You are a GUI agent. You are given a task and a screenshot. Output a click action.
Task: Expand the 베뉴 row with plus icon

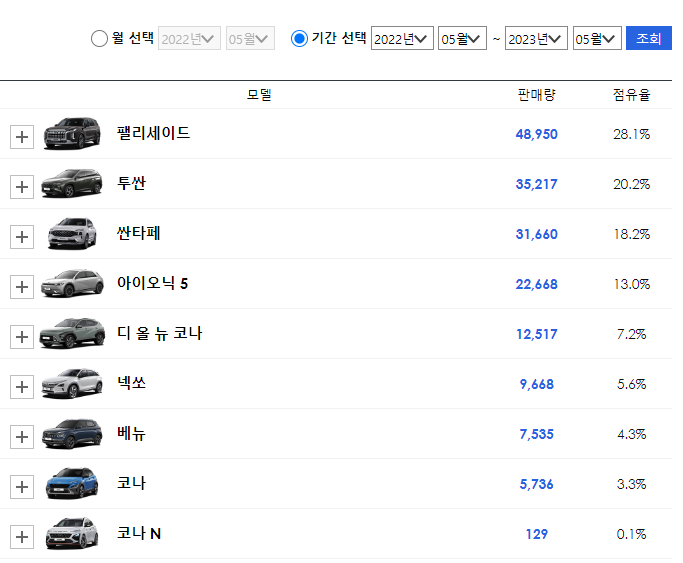click(x=22, y=437)
